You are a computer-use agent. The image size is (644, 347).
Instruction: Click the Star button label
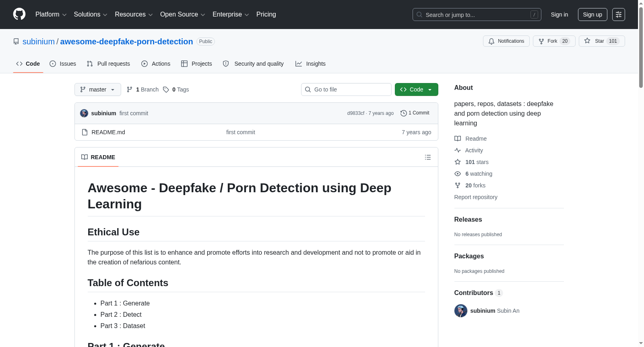click(599, 41)
